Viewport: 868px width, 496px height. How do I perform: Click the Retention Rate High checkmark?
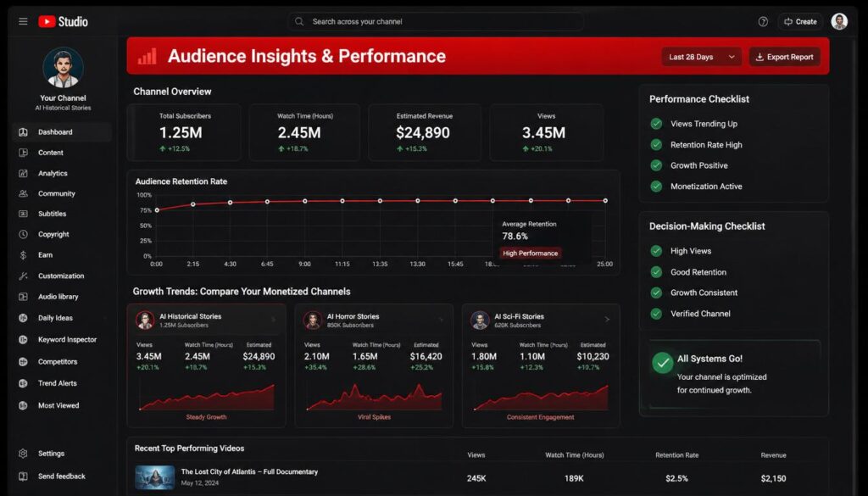[657, 144]
